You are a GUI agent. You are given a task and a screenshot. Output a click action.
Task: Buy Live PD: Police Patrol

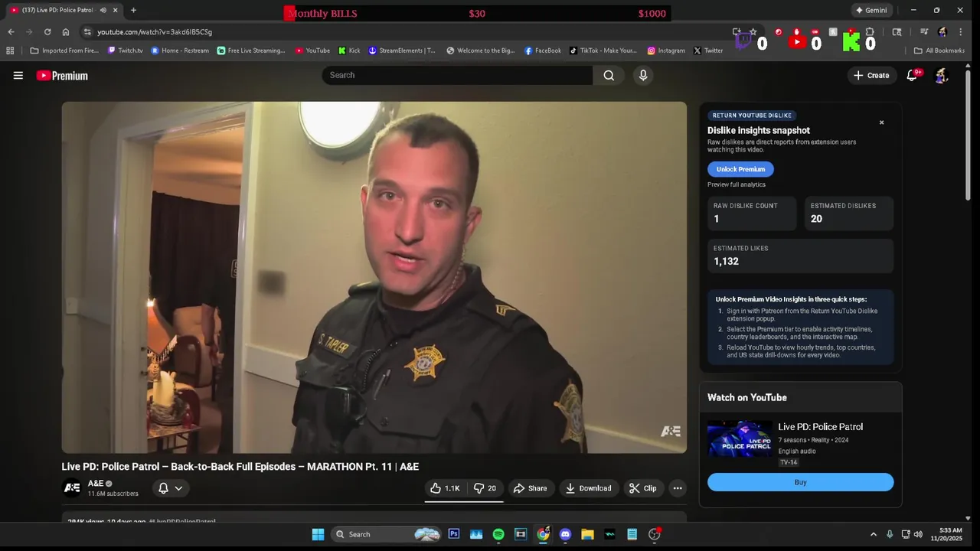pos(800,482)
